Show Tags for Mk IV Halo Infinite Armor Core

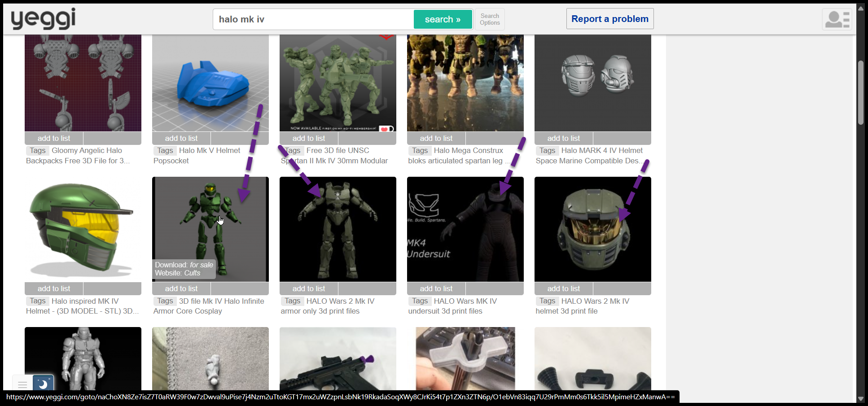coord(165,301)
